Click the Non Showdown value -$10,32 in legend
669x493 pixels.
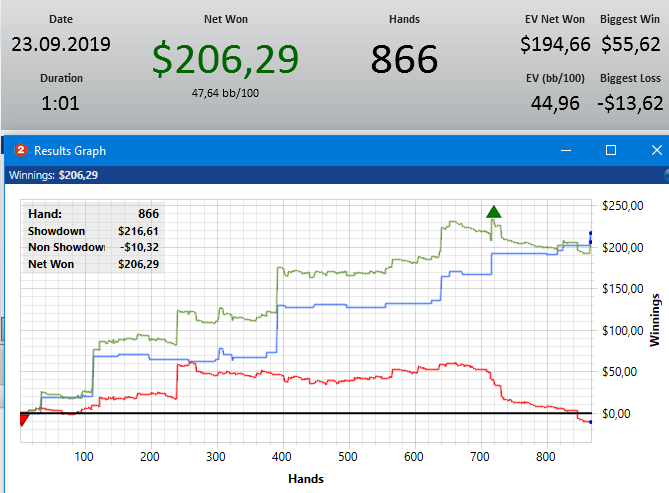[140, 247]
